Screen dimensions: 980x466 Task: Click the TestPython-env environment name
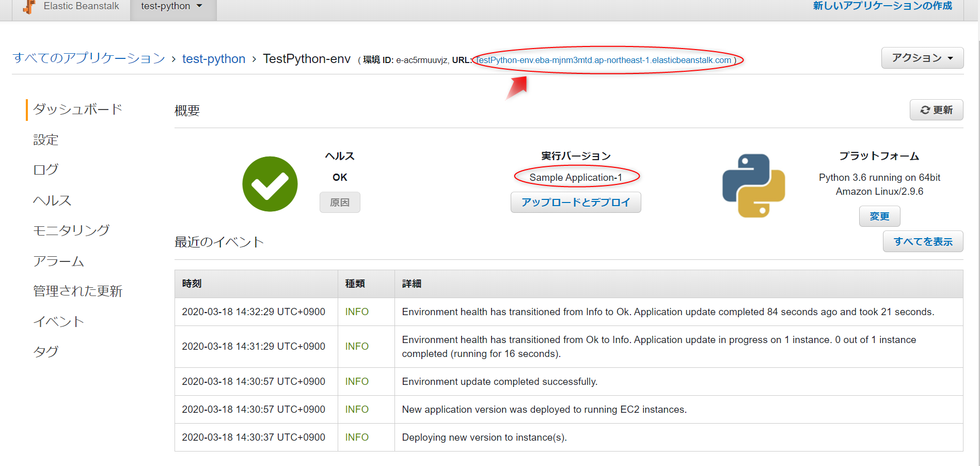[x=307, y=59]
